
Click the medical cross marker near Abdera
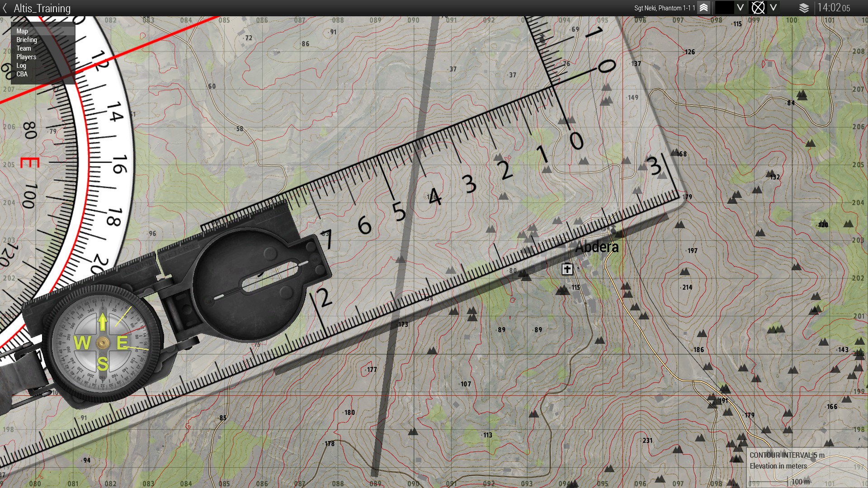(567, 269)
